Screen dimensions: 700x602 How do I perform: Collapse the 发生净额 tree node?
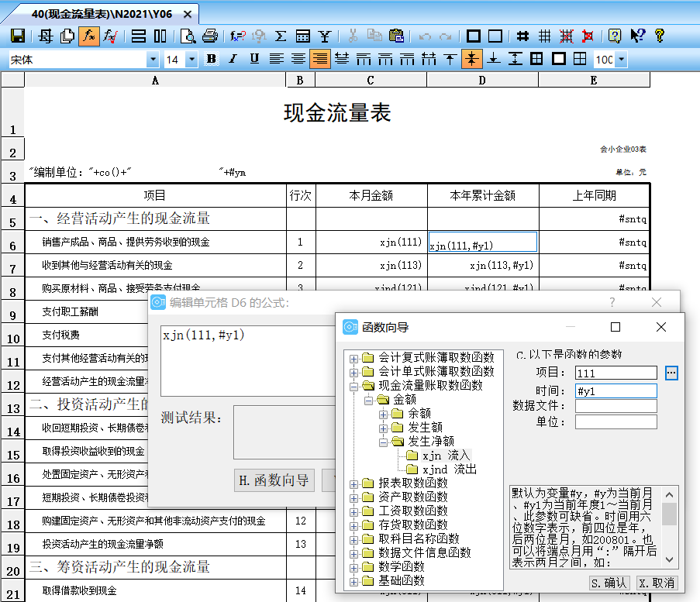click(x=384, y=442)
